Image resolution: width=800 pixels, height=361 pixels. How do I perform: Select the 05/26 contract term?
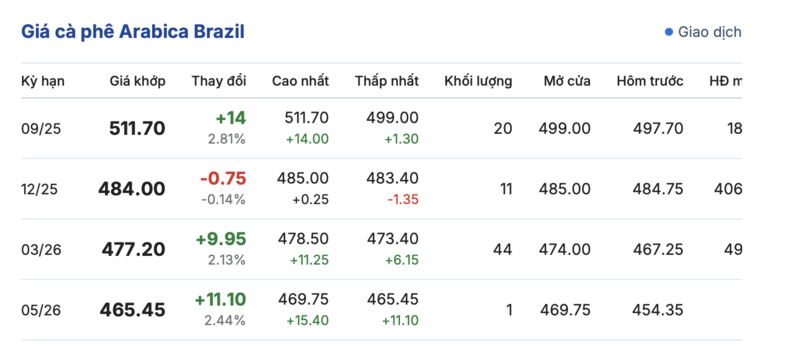click(x=40, y=310)
